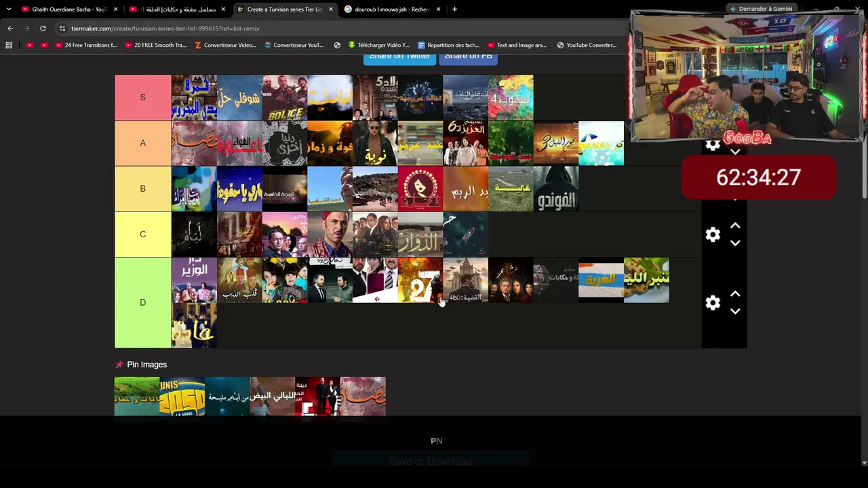Screen dimensions: 868x488
Task: Close the Ghaith Ouerdiane Bacha tab
Action: [x=116, y=9]
